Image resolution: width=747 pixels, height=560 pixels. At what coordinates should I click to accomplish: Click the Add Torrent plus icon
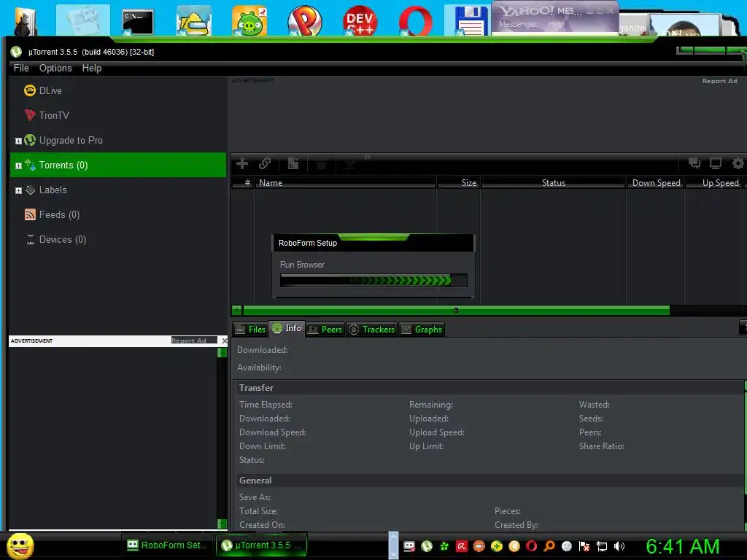point(242,164)
